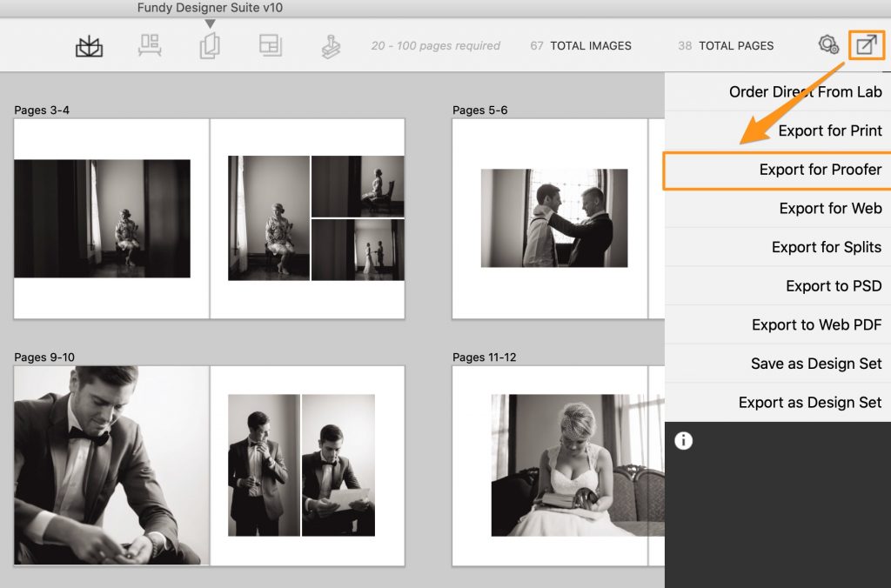891x588 pixels.
Task: Select Export for Print
Action: click(x=778, y=130)
